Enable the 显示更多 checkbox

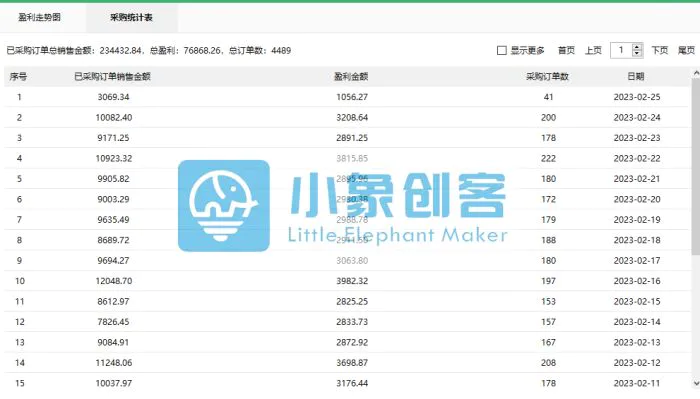502,50
